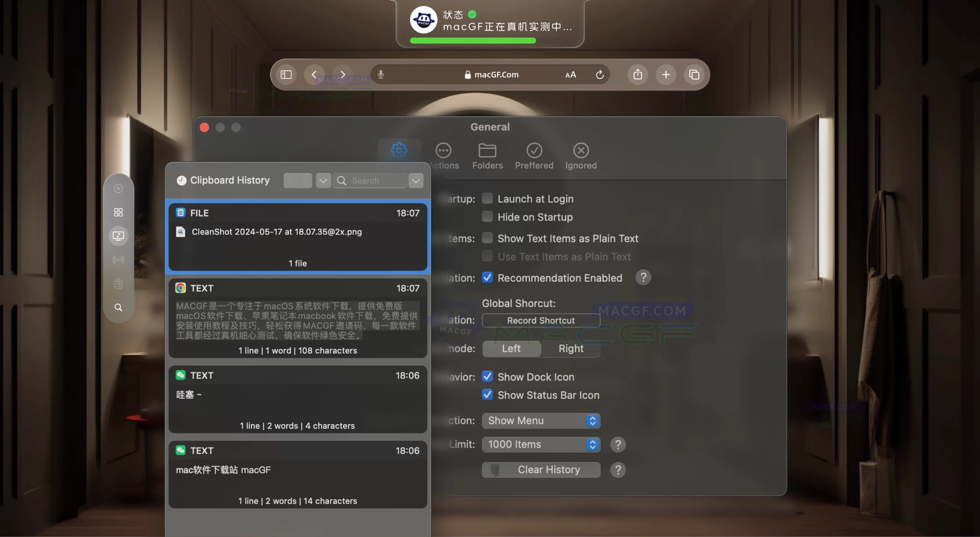Select the screen mirroring icon in the sidebar
980x537 pixels.
point(118,236)
